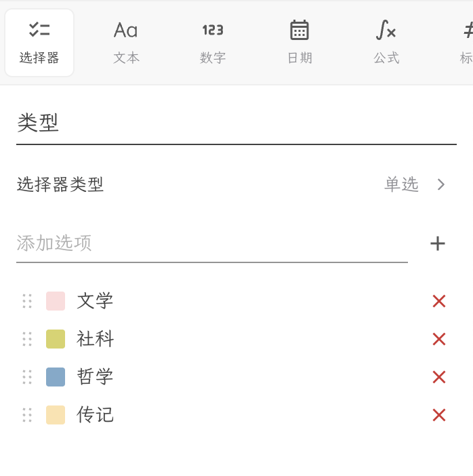
Task: Remove the 传记 option with red X
Action: coord(438,415)
